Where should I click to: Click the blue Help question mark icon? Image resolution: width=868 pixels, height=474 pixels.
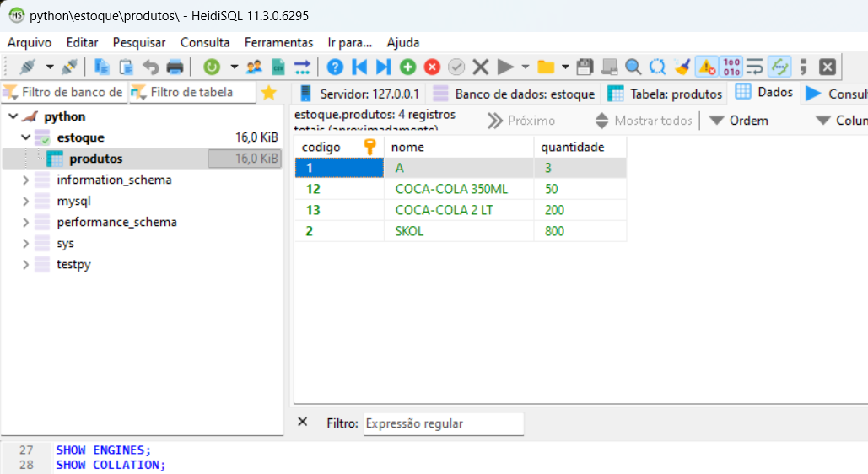(335, 67)
